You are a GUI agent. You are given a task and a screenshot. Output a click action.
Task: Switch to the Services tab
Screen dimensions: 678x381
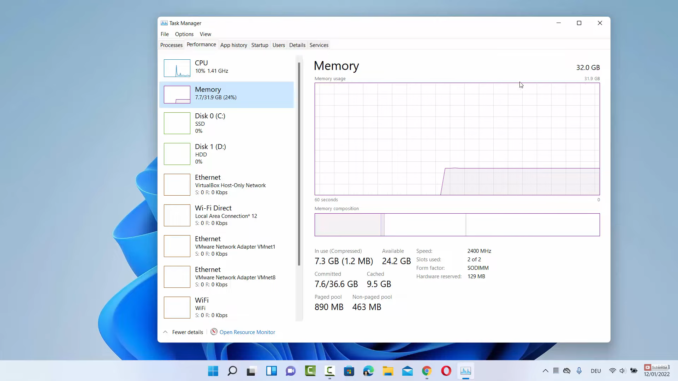pos(319,45)
